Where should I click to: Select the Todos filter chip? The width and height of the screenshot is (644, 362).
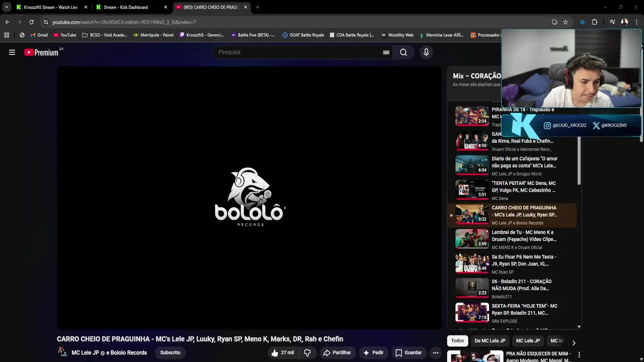click(x=457, y=341)
